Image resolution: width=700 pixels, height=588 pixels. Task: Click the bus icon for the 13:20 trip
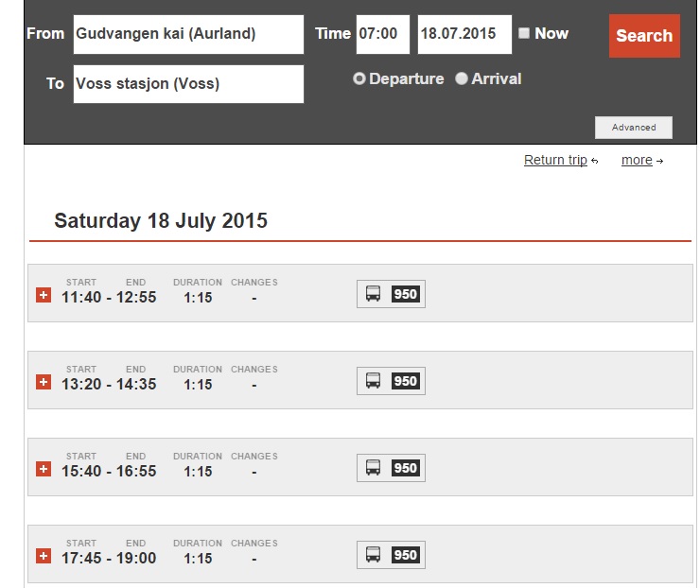(374, 381)
